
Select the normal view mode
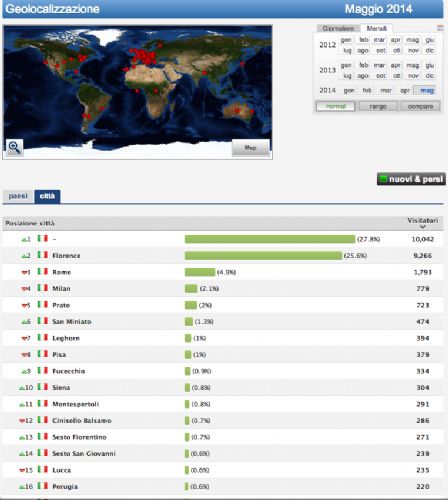point(336,106)
